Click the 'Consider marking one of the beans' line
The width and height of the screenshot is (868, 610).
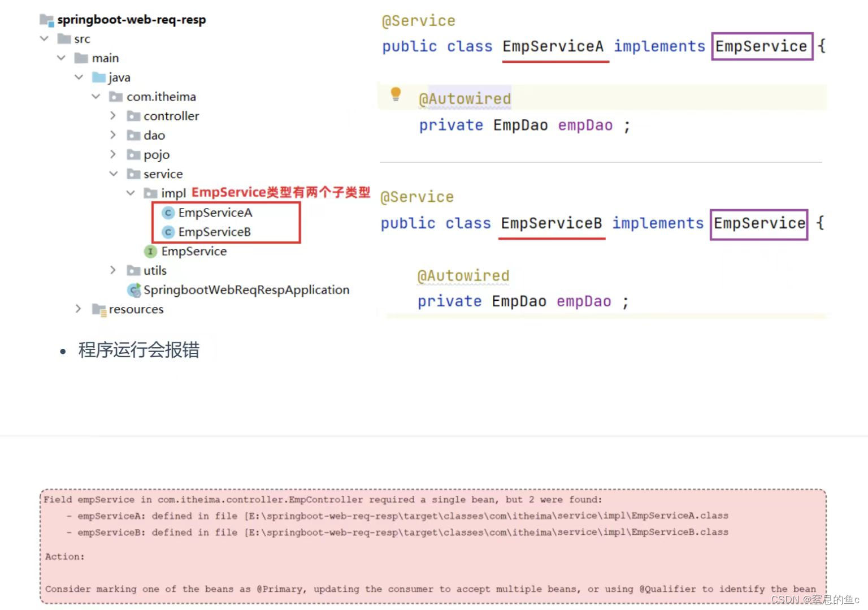click(x=431, y=589)
